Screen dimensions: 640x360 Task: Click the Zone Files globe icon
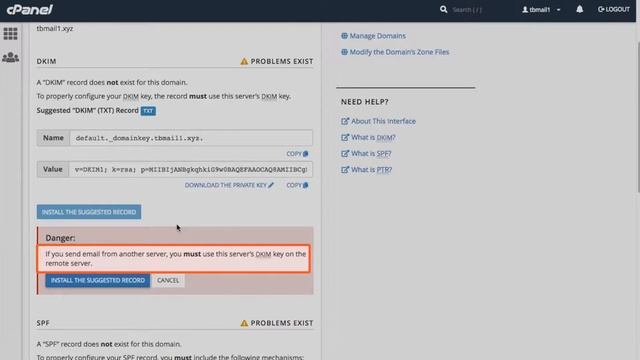click(344, 52)
